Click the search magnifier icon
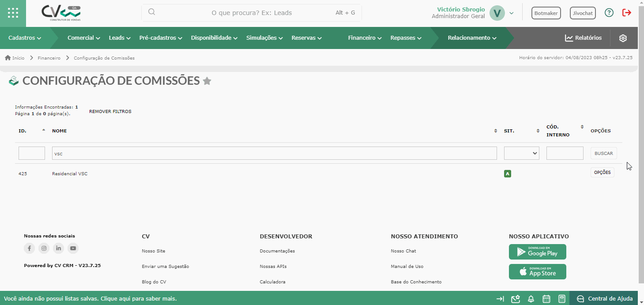Image resolution: width=644 pixels, height=305 pixels. 151,12
